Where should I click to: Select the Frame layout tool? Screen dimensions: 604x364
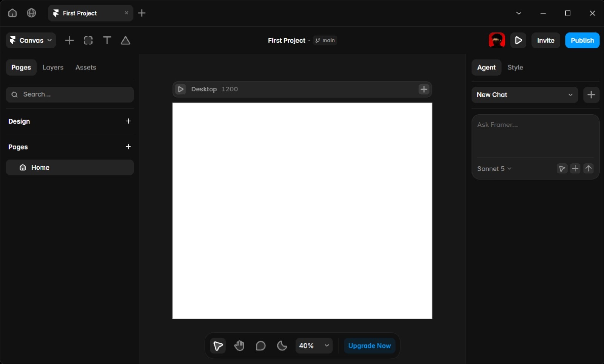(x=88, y=40)
